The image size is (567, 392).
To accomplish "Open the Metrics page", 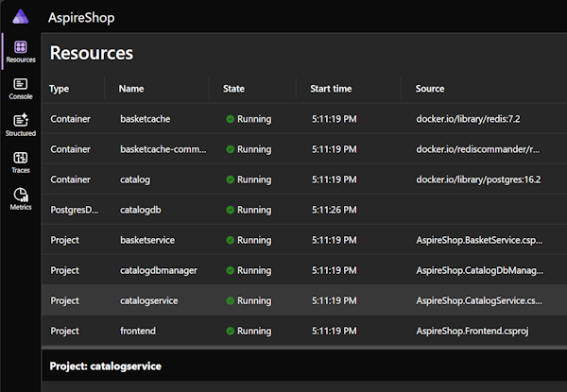I will [21, 199].
